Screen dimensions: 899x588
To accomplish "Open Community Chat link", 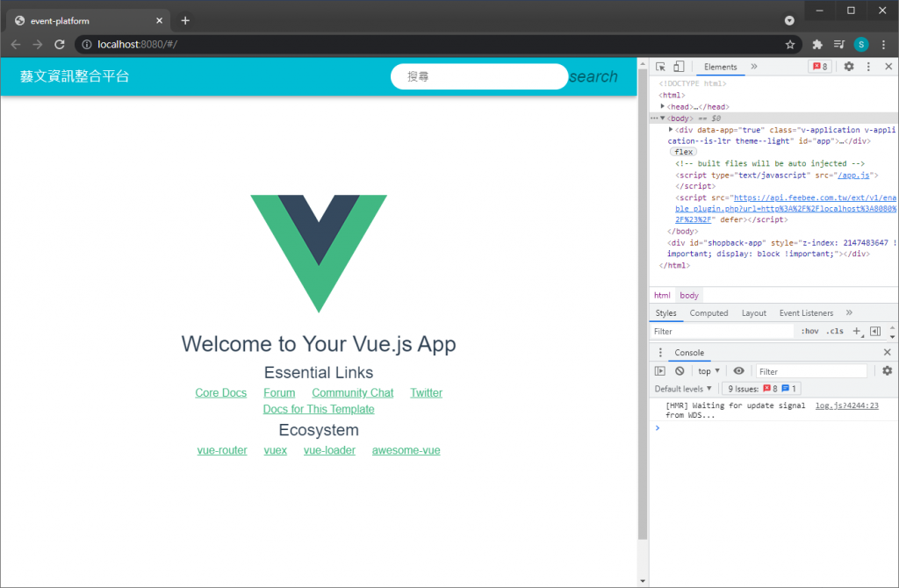I will click(x=353, y=392).
